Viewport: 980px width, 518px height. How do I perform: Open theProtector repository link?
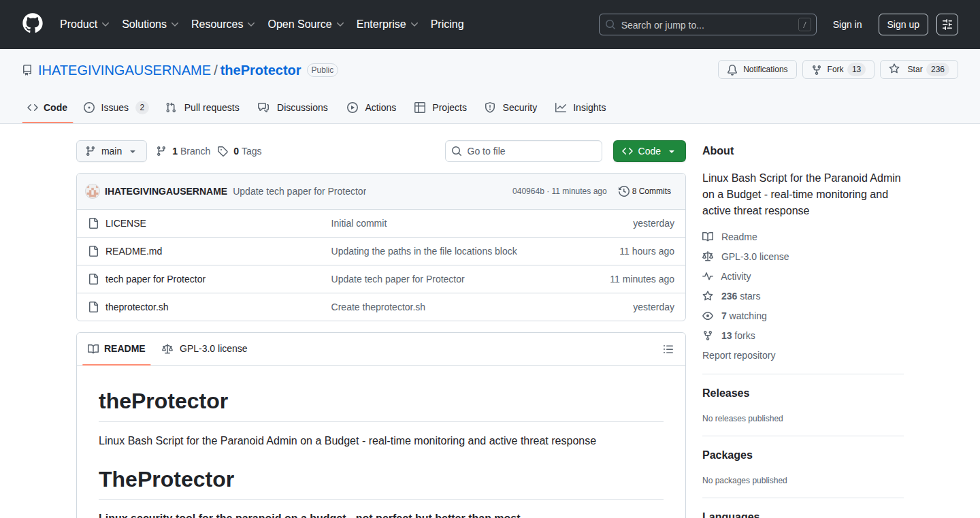(x=261, y=70)
